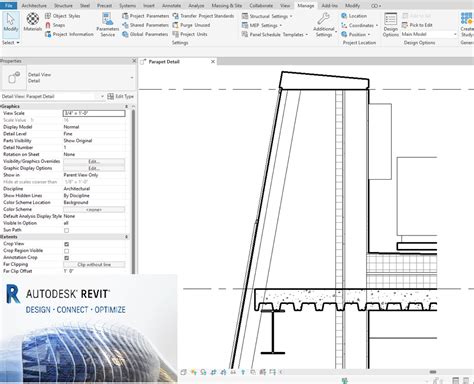Click Show In value Parent View Only
The image size is (474, 384).
[81, 175]
